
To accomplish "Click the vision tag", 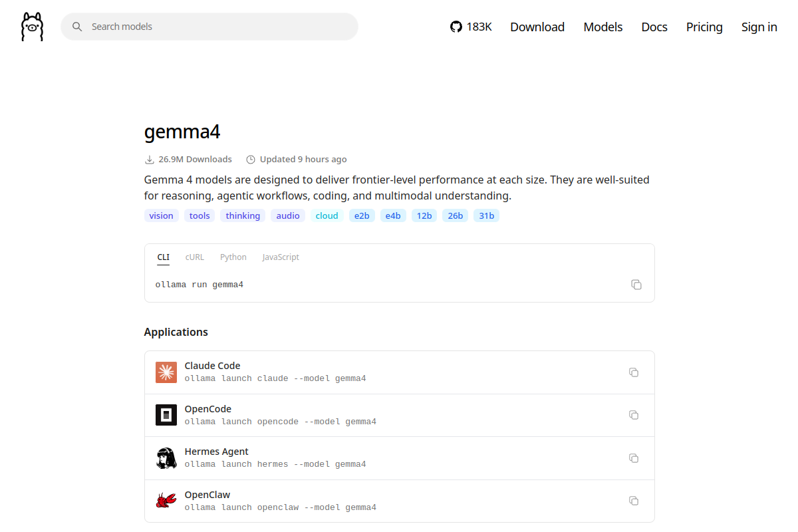I will coord(161,215).
